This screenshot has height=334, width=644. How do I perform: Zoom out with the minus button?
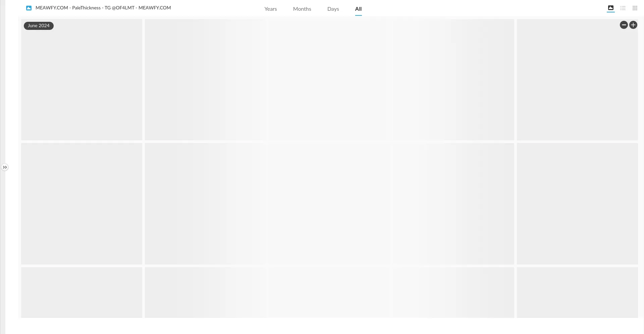tap(624, 25)
